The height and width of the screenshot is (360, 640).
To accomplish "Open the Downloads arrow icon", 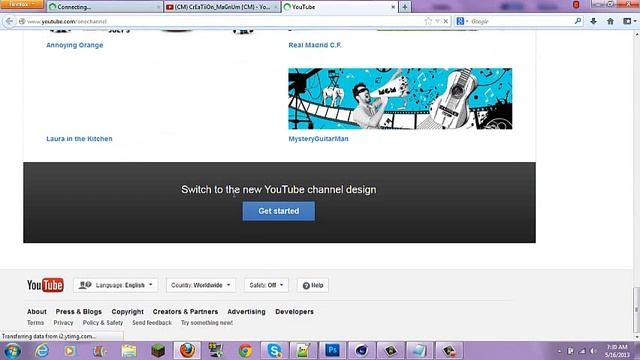I will pos(593,21).
